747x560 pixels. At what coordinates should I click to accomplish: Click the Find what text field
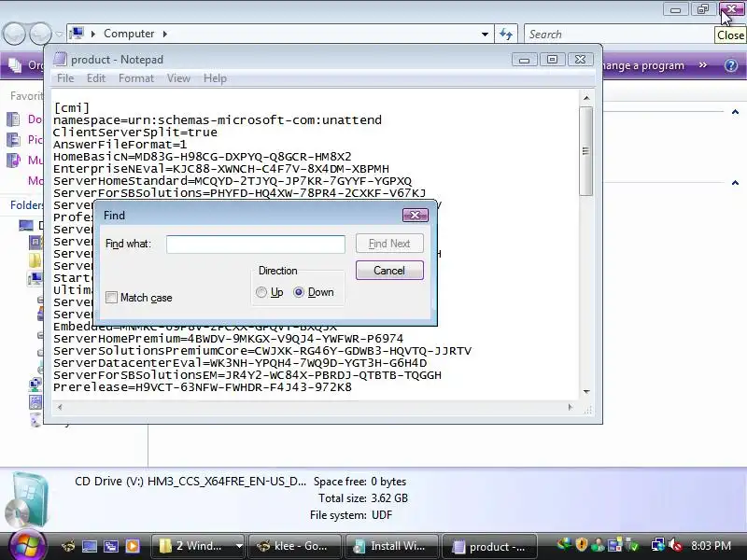(256, 245)
